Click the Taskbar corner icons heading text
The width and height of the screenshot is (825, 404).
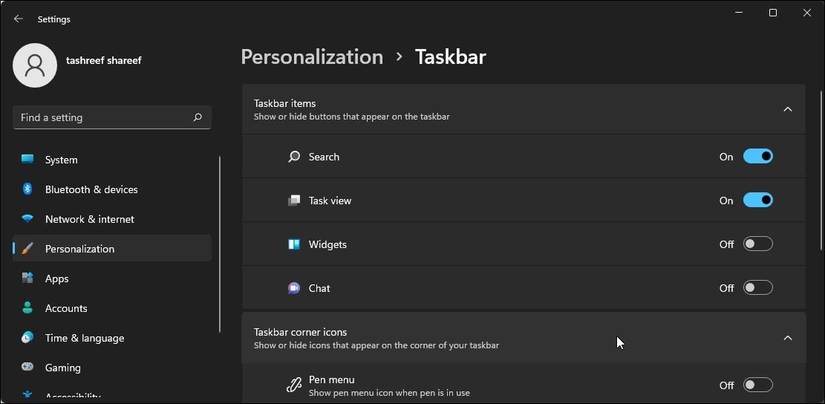tap(300, 332)
